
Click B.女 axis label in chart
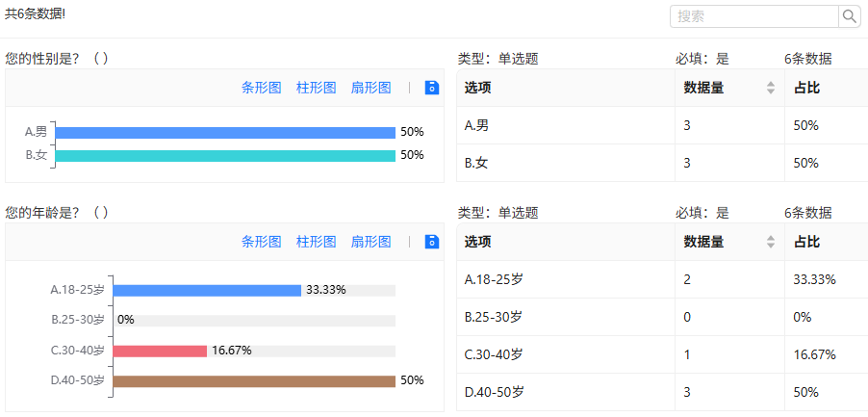click(37, 155)
